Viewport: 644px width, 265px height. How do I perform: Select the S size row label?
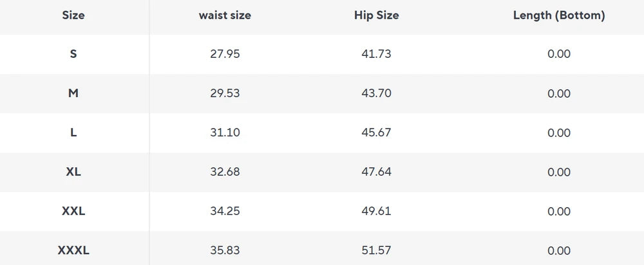click(x=73, y=54)
